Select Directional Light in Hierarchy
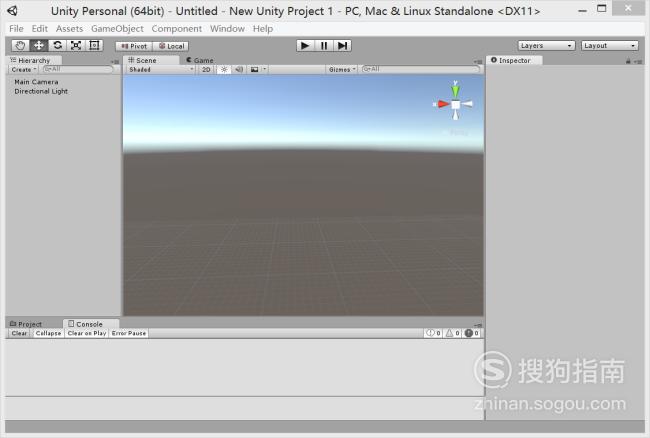 [x=41, y=91]
